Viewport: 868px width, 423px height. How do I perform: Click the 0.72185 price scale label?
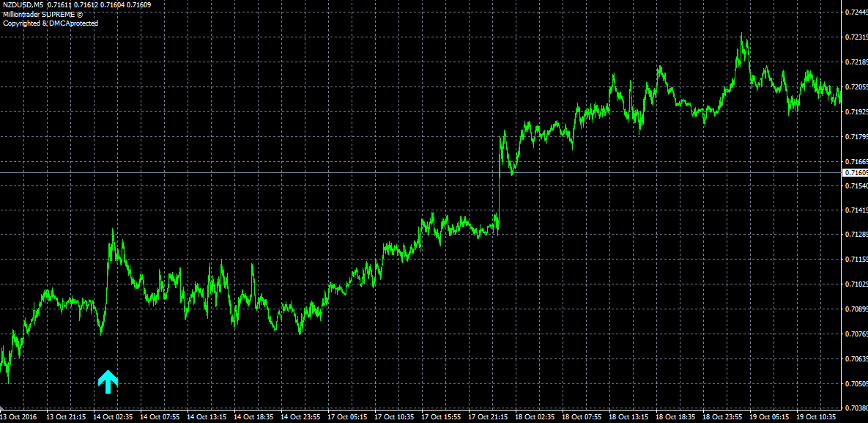(857, 62)
